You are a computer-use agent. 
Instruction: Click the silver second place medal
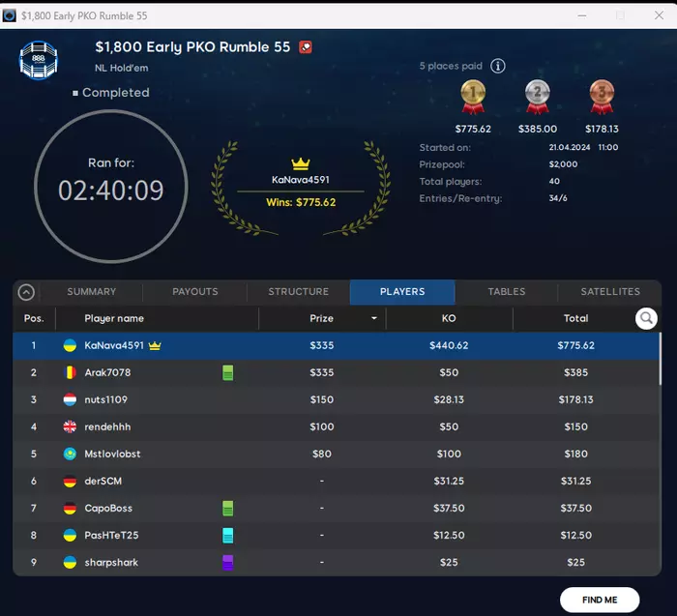[537, 97]
